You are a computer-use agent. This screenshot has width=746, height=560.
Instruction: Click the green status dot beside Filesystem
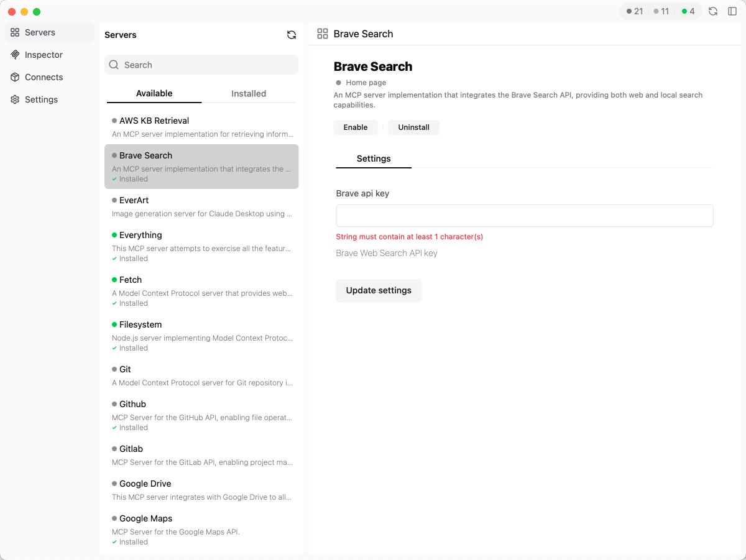pyautogui.click(x=114, y=324)
